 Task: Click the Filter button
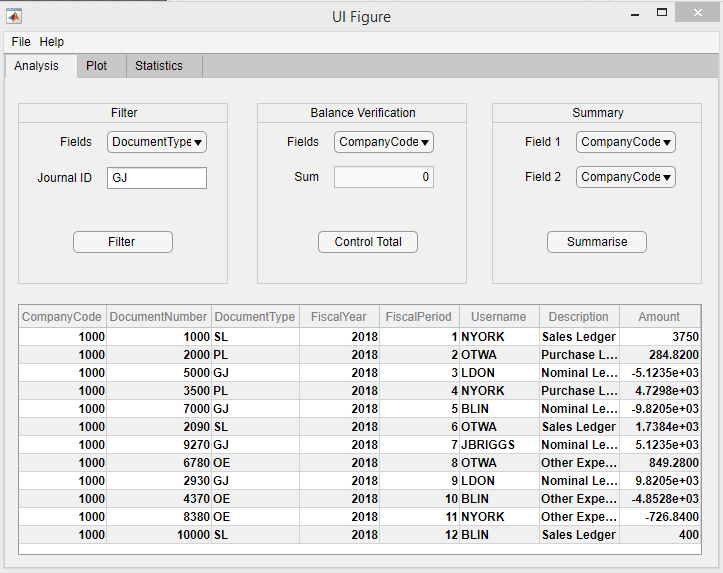tap(123, 242)
